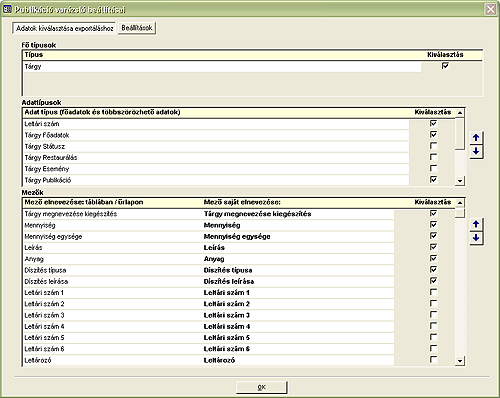This screenshot has width=500, height=398.
Task: Click Adattípusok list scroll-up arrow
Action: (460, 113)
